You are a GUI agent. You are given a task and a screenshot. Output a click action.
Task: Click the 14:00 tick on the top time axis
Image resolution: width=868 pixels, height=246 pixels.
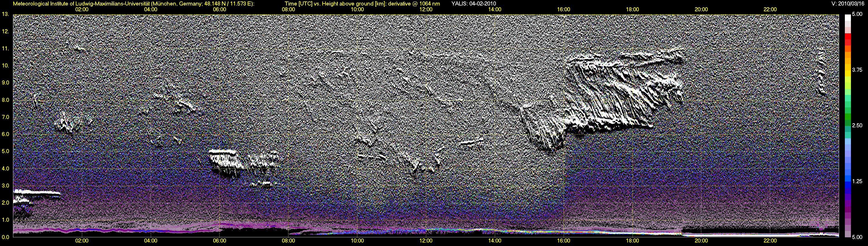click(495, 10)
